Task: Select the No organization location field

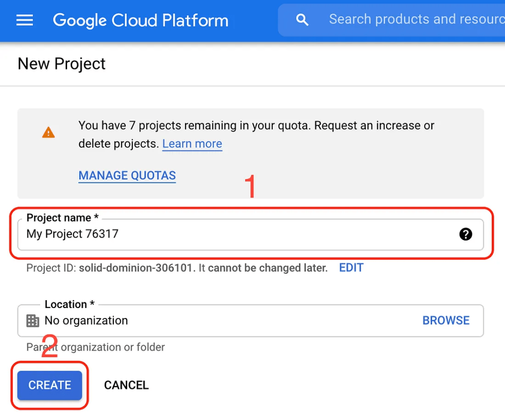Action: click(250, 320)
